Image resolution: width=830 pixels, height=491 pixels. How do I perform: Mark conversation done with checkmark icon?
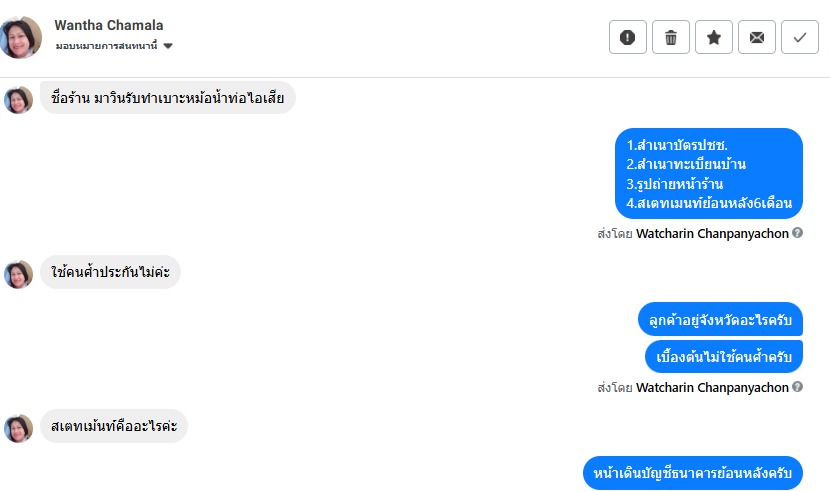(800, 37)
